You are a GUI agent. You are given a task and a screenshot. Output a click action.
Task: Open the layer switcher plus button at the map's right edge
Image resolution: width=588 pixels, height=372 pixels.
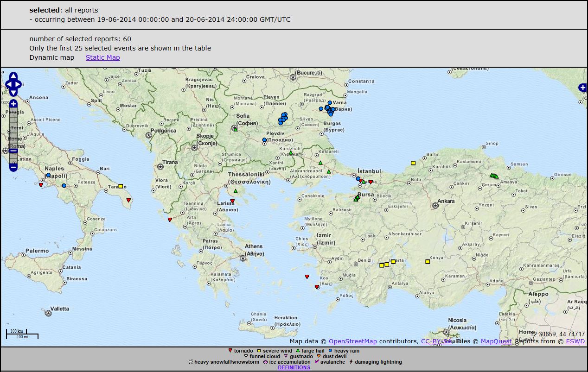[x=582, y=88]
